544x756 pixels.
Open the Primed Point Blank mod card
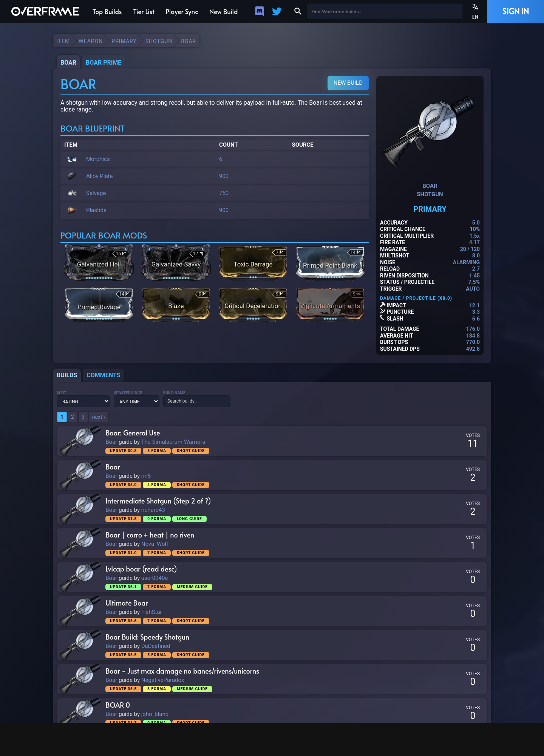tap(330, 263)
